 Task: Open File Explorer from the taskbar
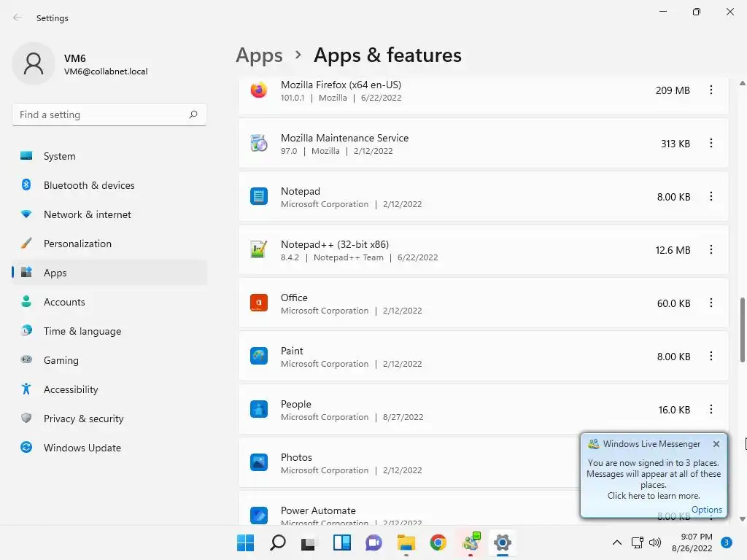[406, 542]
